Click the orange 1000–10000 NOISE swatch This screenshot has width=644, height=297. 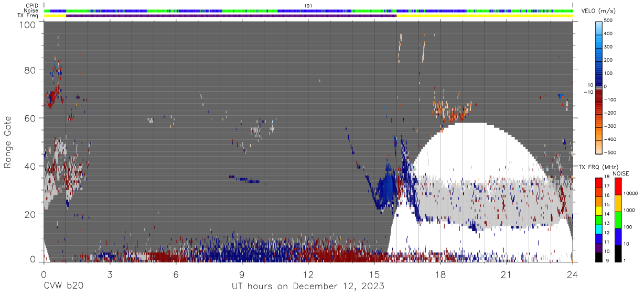click(617, 203)
